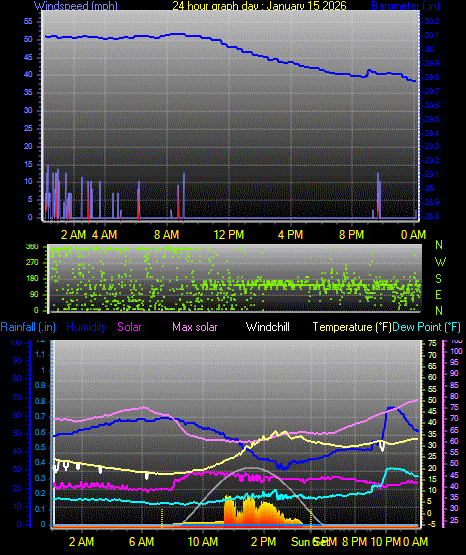
Task: Click the 2 PM time label
Action: pyautogui.click(x=264, y=542)
